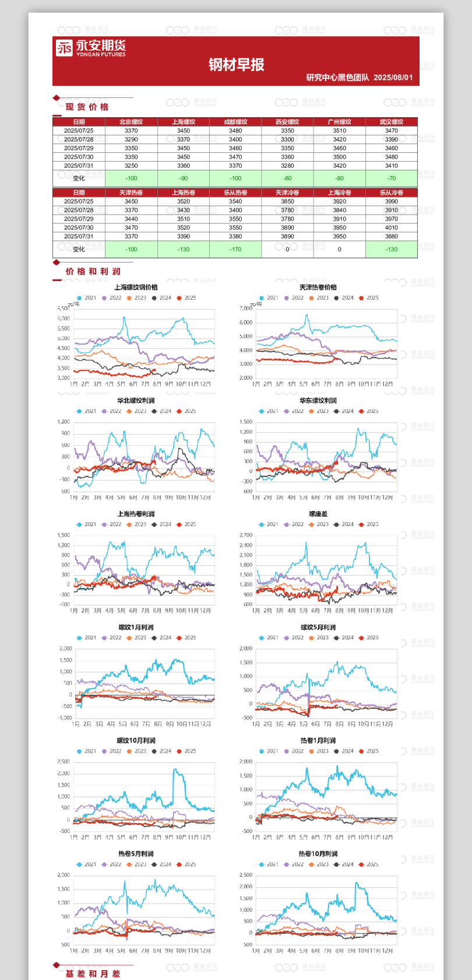Click 乐从冷卷 price 4010 for 2025/07/30
The image size is (472, 980).
392,228
